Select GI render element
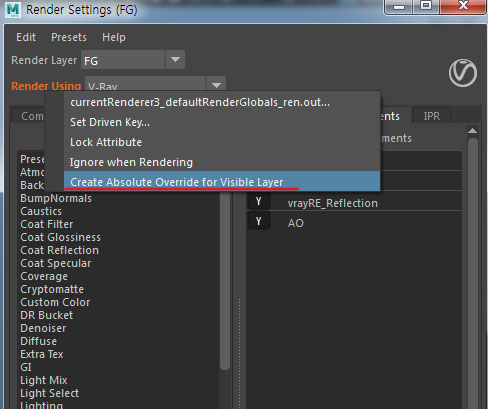488x409 pixels. click(26, 367)
